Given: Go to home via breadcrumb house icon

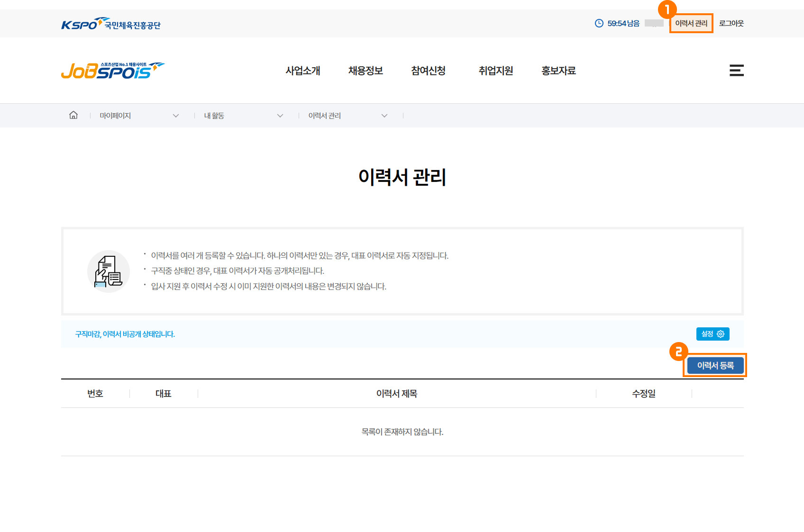Looking at the screenshot, I should point(73,115).
